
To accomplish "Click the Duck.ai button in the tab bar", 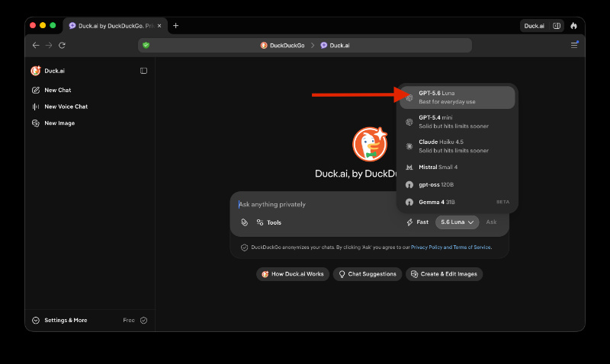I will (535, 26).
